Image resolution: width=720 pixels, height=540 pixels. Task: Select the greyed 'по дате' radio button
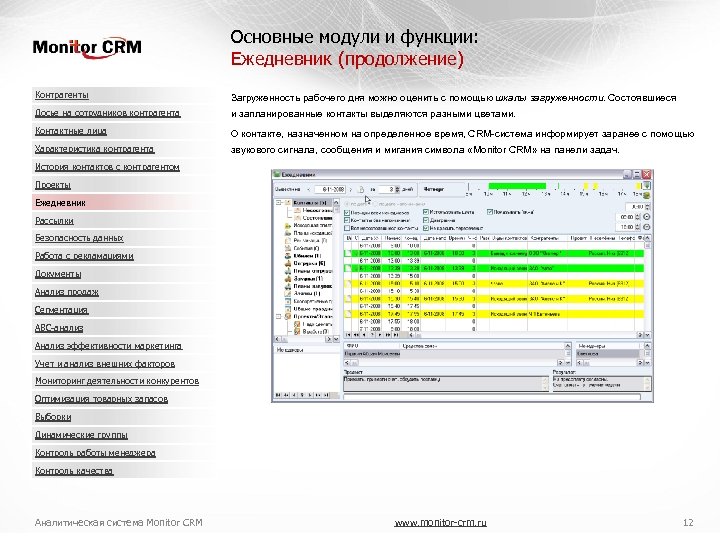347,204
